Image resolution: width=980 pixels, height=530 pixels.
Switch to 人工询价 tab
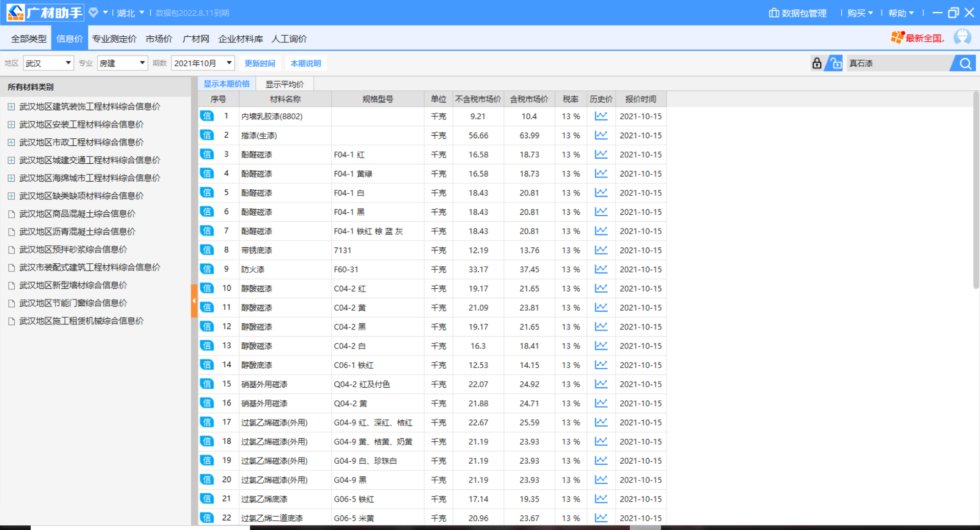click(x=289, y=39)
